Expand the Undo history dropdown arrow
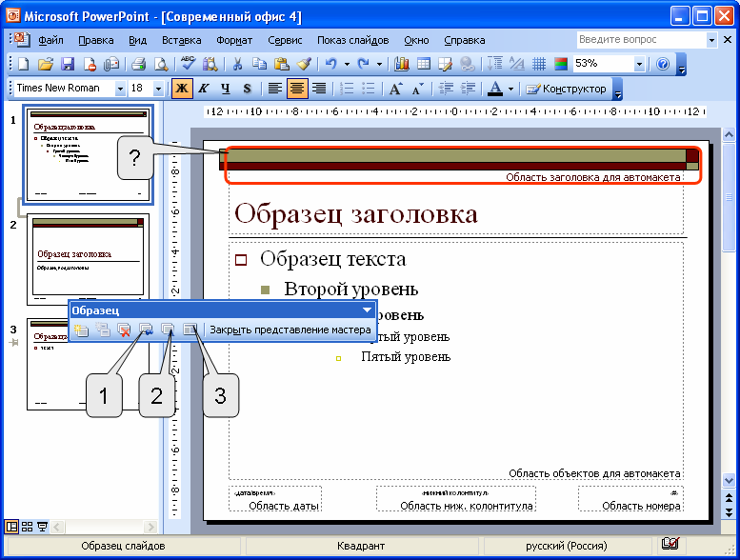Viewport: 740px width, 560px height. [x=347, y=64]
